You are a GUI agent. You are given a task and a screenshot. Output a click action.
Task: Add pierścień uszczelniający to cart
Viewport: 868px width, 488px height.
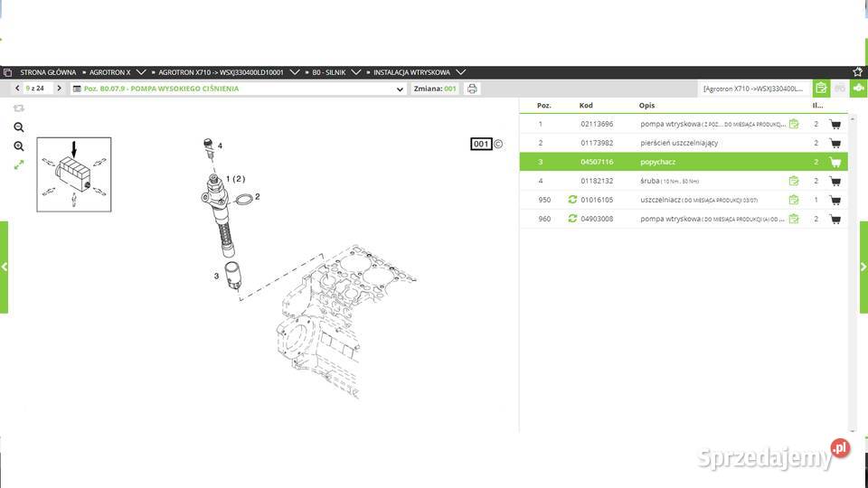(835, 143)
